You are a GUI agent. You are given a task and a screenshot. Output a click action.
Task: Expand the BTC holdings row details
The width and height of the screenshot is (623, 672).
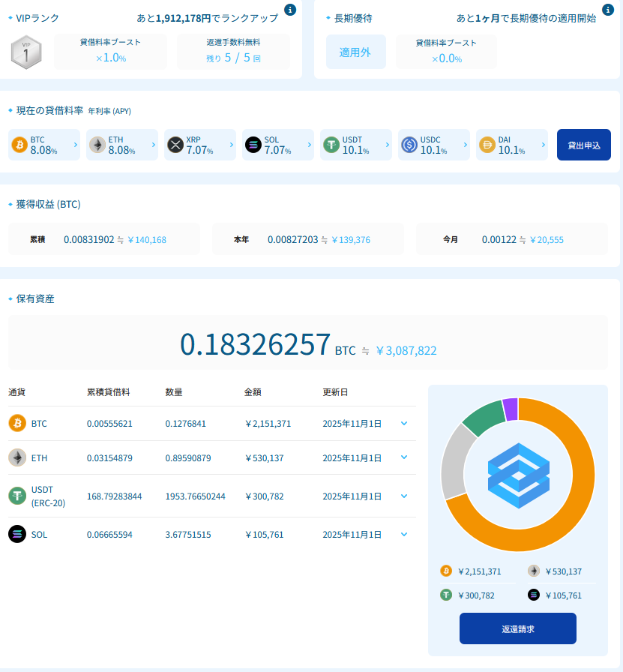(404, 424)
